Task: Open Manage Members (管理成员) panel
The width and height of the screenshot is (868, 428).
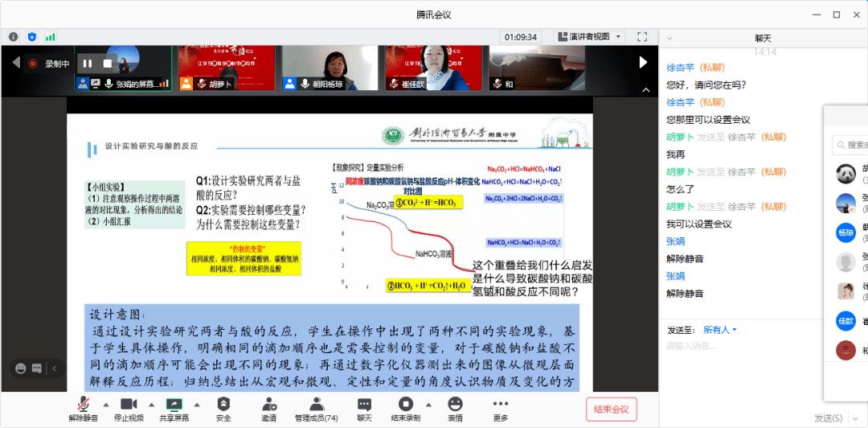Action: pyautogui.click(x=316, y=405)
